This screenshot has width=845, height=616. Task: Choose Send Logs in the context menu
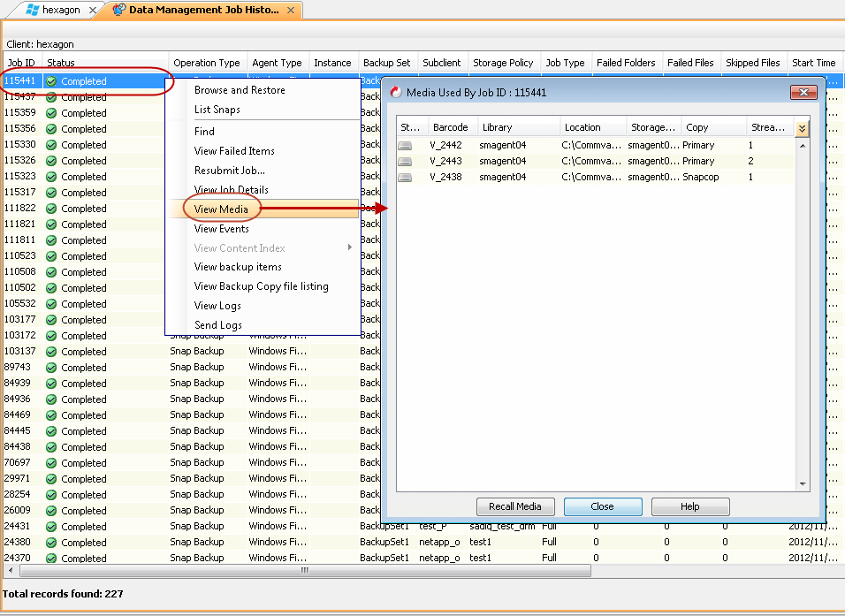(217, 325)
